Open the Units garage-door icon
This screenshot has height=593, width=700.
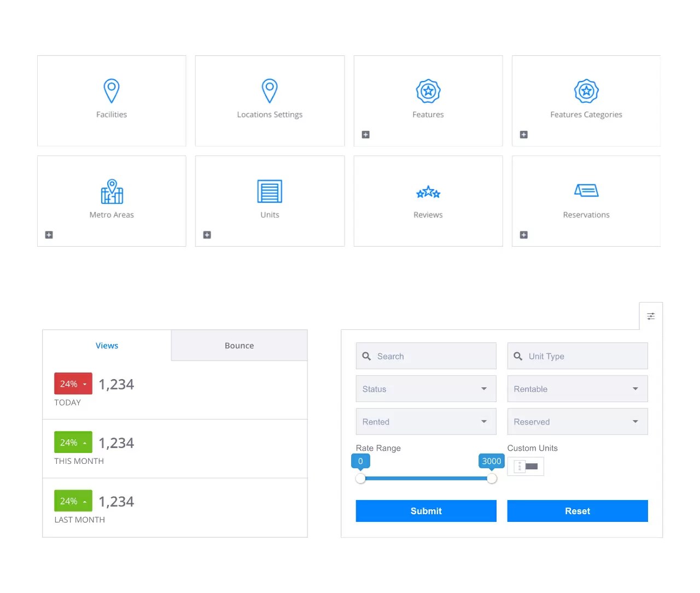(x=270, y=191)
